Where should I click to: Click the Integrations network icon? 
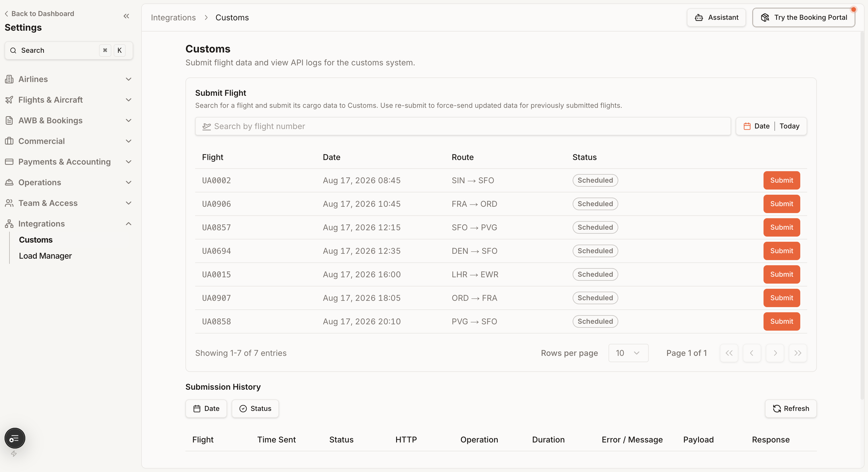9,224
